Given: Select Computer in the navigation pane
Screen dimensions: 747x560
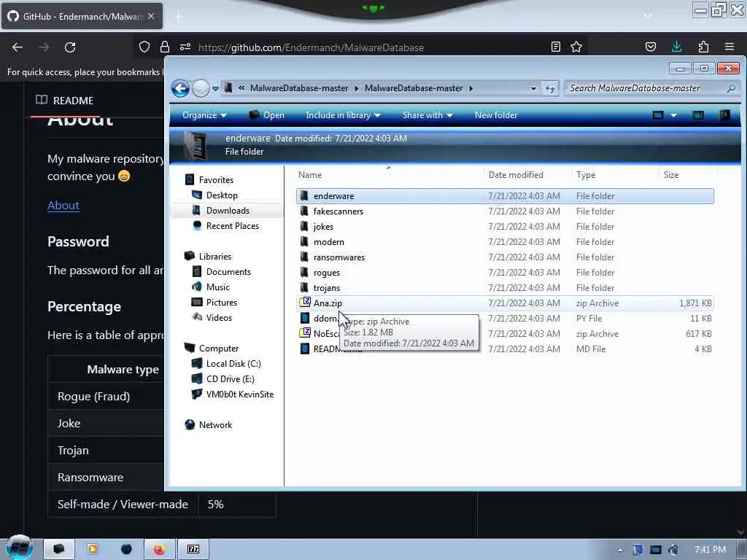Looking at the screenshot, I should click(x=219, y=348).
